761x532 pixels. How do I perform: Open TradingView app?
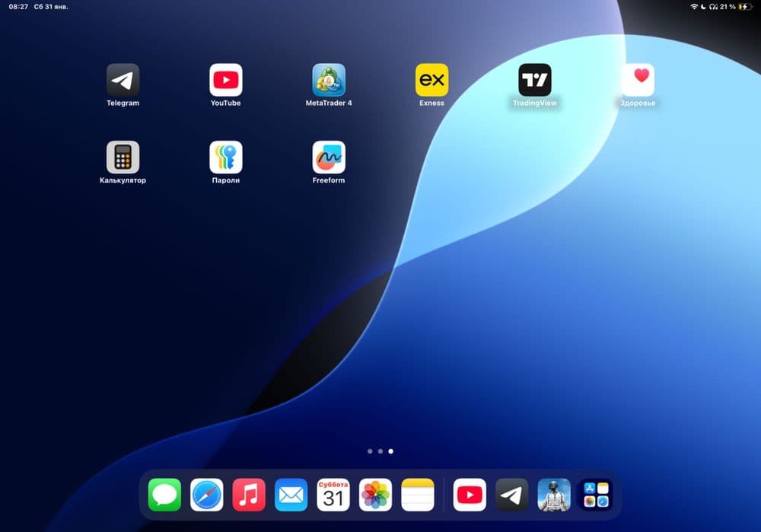[x=534, y=80]
